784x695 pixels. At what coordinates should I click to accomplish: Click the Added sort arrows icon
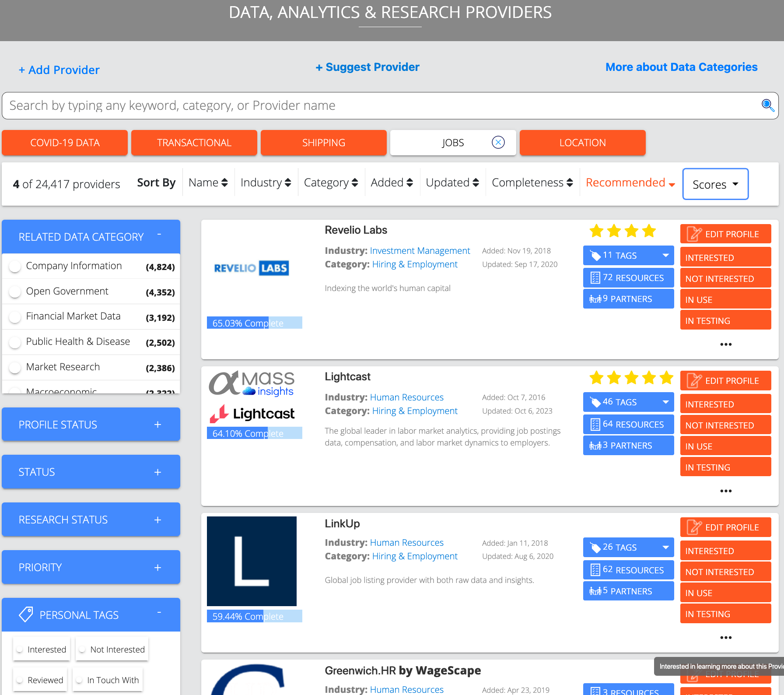pos(409,183)
